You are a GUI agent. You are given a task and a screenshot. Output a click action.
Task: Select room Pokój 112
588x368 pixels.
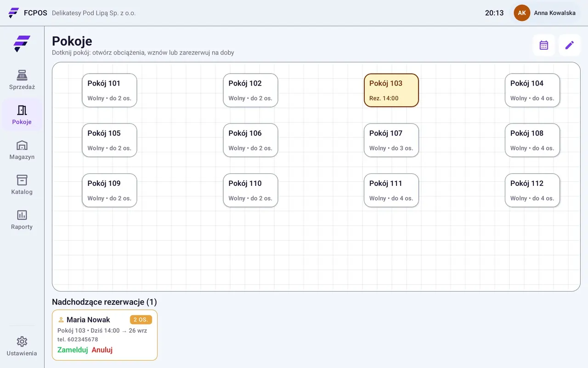[x=532, y=190]
